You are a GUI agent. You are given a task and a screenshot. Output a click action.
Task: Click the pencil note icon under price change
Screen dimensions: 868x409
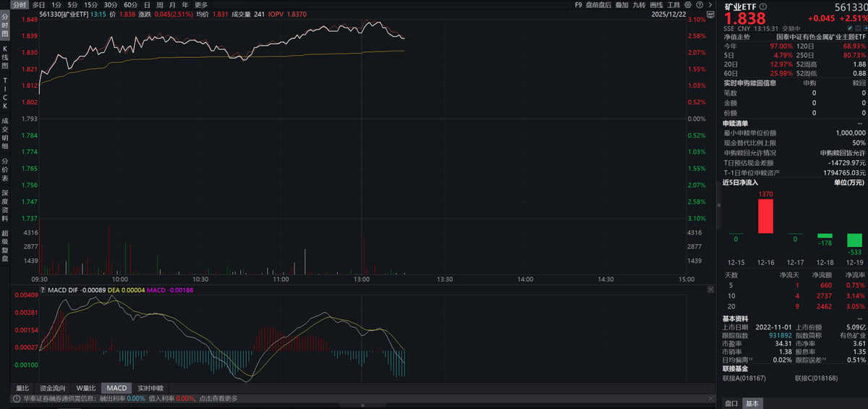pos(851,28)
